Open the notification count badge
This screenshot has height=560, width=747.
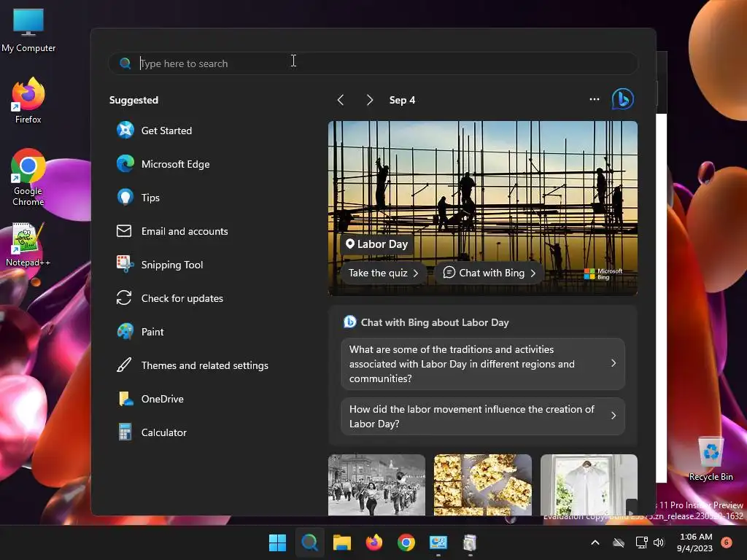pos(726,542)
